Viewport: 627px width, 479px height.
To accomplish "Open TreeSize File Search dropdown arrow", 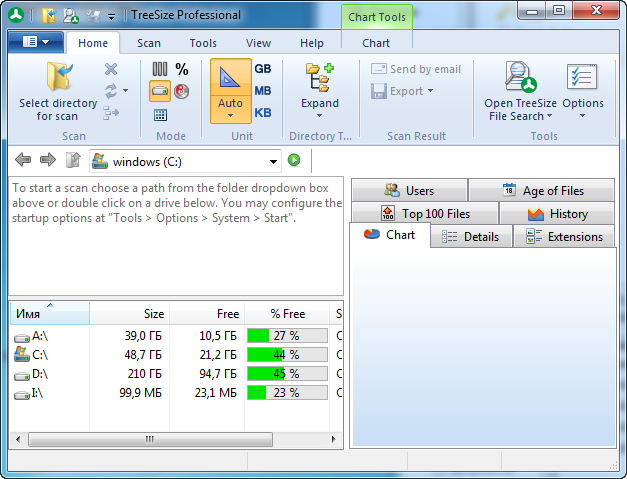I will [549, 116].
